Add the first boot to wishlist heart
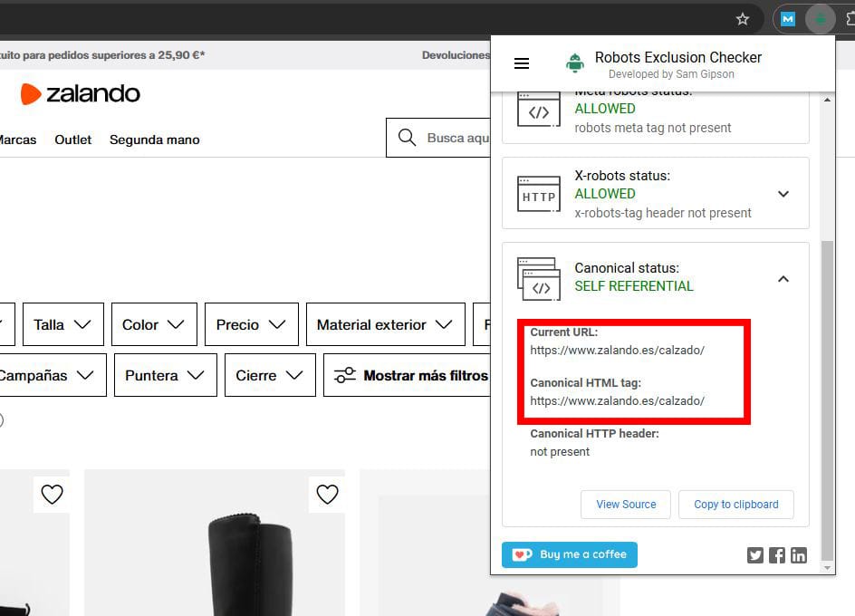The height and width of the screenshot is (616, 855). [x=52, y=495]
